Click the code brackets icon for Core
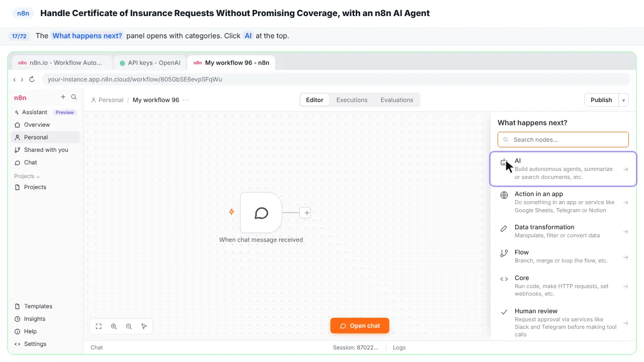Screen dimensions: 644x362 (504, 279)
